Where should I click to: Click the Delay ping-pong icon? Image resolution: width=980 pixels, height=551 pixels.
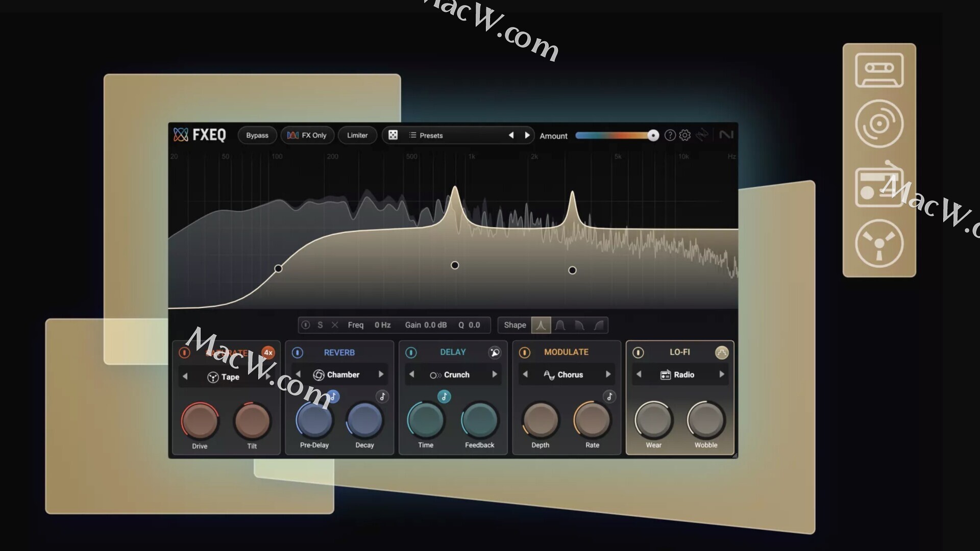tap(495, 353)
